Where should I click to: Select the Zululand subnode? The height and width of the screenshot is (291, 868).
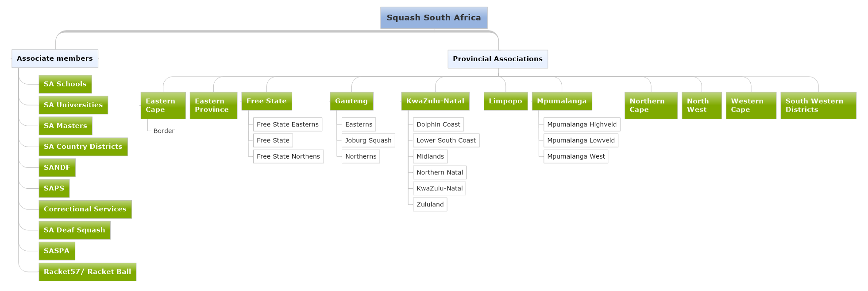[430, 205]
